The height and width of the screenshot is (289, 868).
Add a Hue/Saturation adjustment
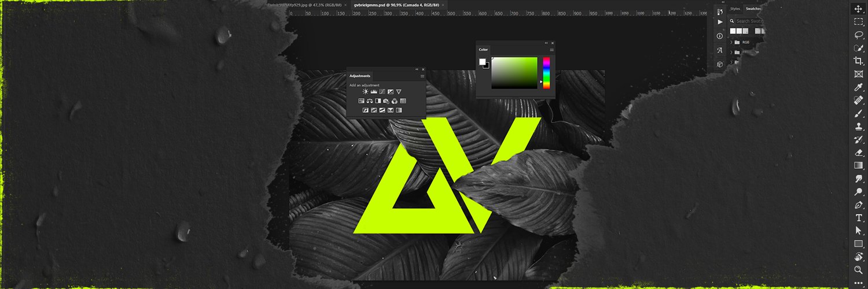pyautogui.click(x=361, y=101)
